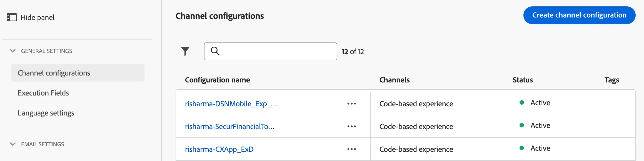Click the Tags column header
This screenshot has height=161, width=644.
(612, 80)
